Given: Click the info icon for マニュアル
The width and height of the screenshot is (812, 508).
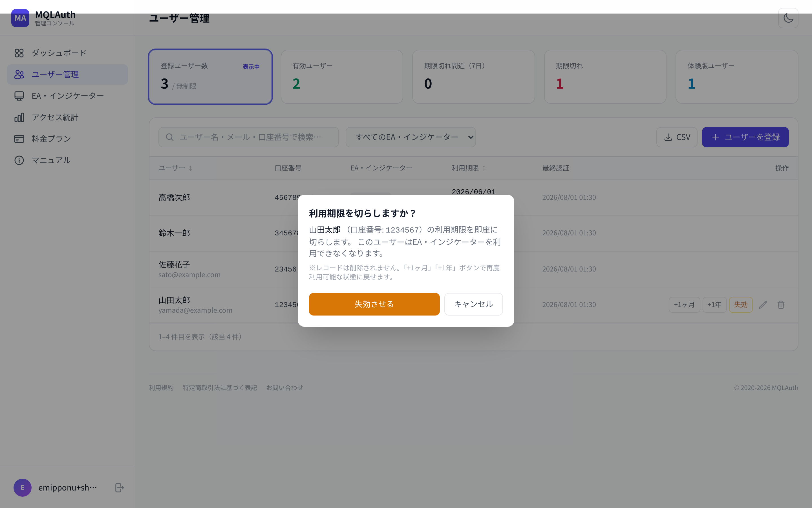Looking at the screenshot, I should coord(19,160).
